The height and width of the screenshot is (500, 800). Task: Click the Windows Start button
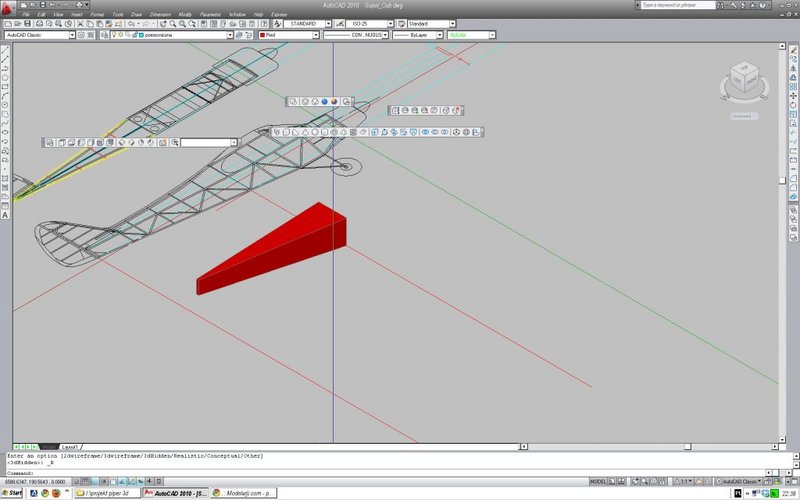[12, 493]
